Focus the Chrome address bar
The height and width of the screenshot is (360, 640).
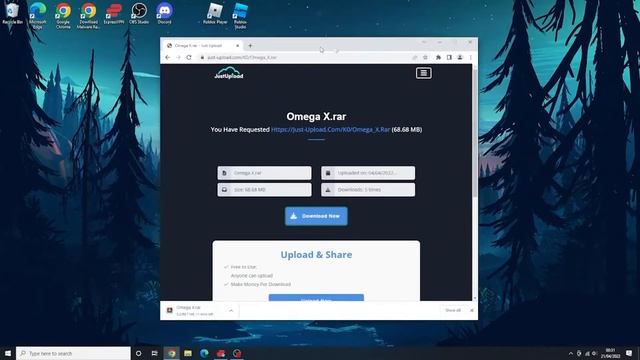313,58
